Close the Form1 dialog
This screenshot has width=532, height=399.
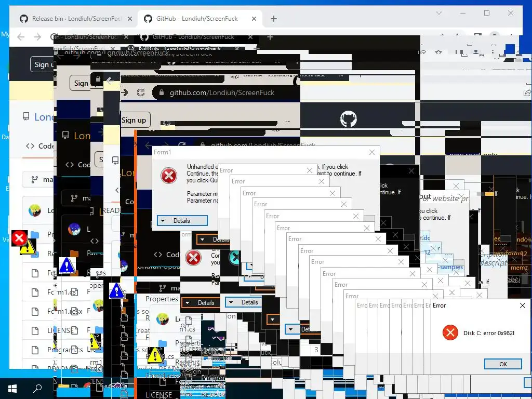pos(372,152)
